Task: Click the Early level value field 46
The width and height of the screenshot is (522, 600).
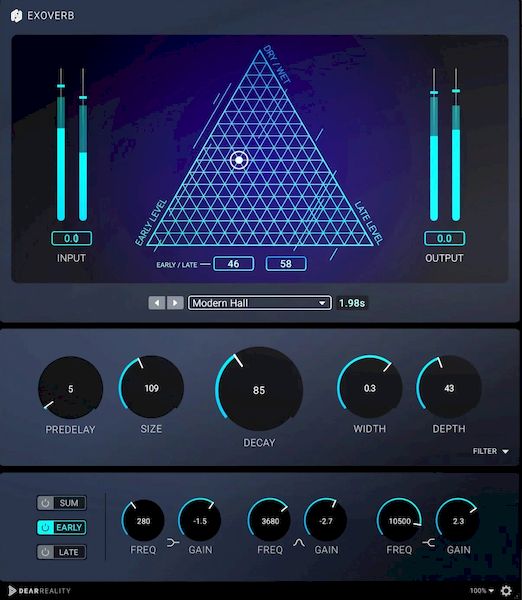Action: (233, 264)
